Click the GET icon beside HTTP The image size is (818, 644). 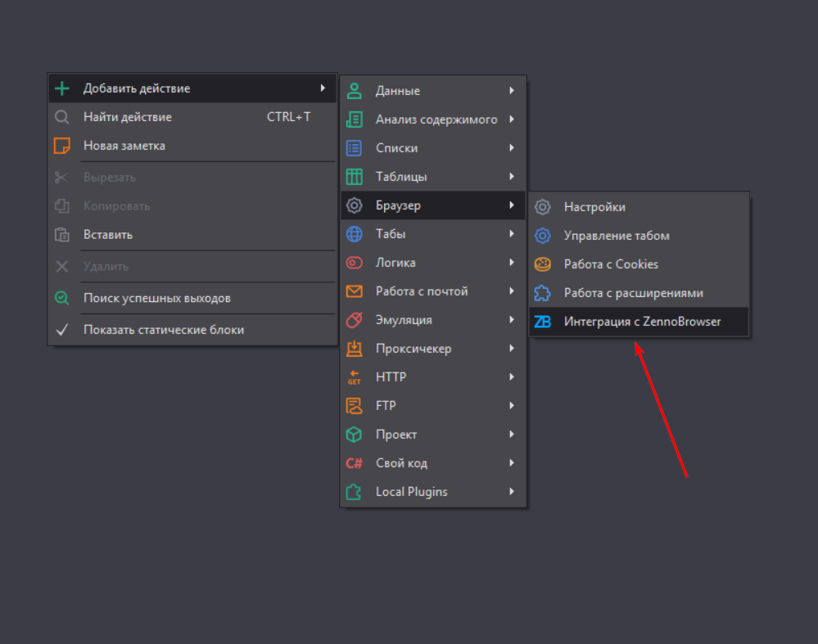pyautogui.click(x=354, y=377)
